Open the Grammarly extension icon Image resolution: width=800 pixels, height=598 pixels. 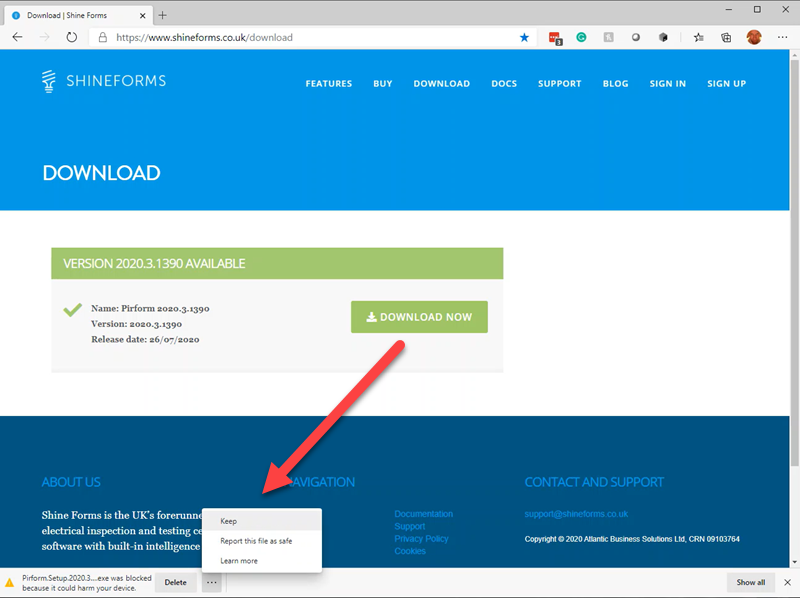581,37
